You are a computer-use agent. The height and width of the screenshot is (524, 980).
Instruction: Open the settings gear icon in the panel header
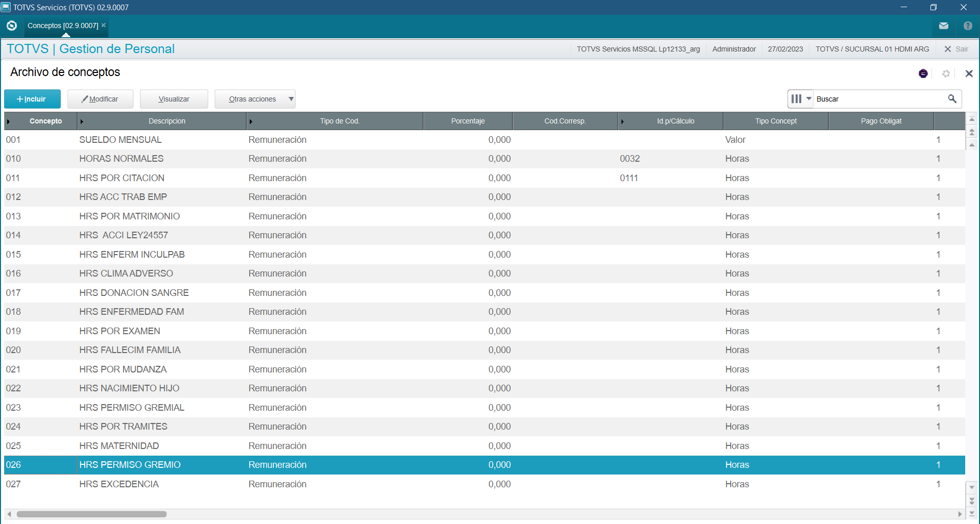[946, 73]
